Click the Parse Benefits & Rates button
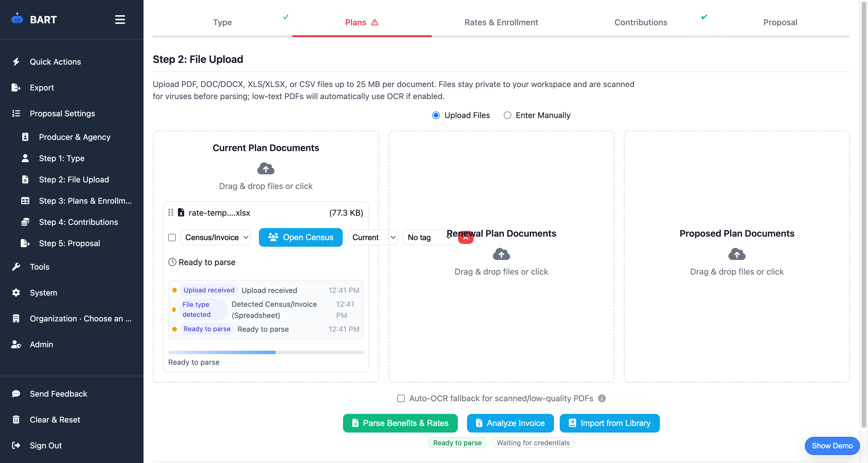The width and height of the screenshot is (868, 463). 400,423
